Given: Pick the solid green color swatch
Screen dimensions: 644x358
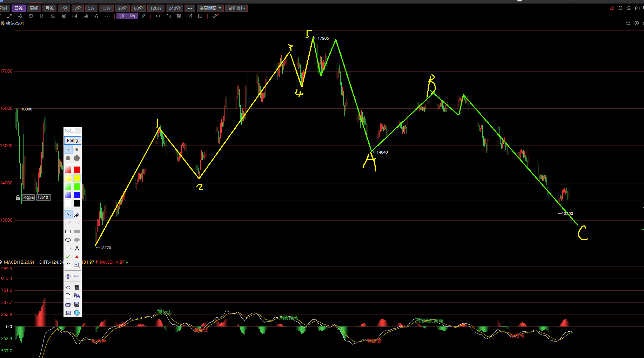Looking at the screenshot, I should (x=77, y=187).
